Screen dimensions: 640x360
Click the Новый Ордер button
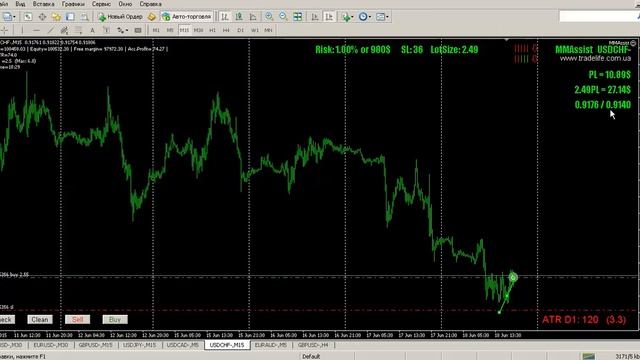(120, 17)
